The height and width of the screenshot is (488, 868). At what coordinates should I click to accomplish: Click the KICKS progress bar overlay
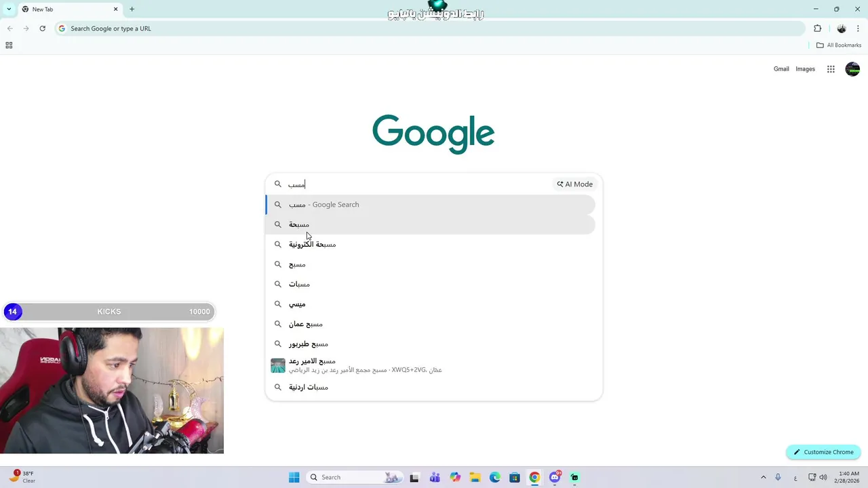tap(109, 312)
